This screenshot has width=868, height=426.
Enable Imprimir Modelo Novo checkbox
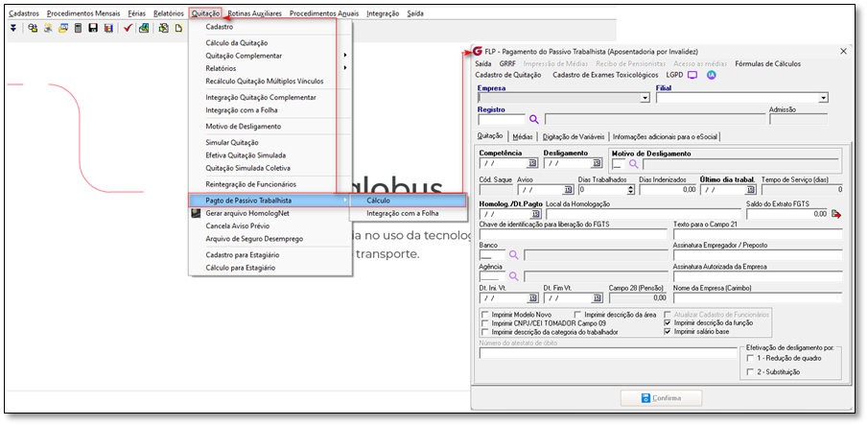pos(485,314)
